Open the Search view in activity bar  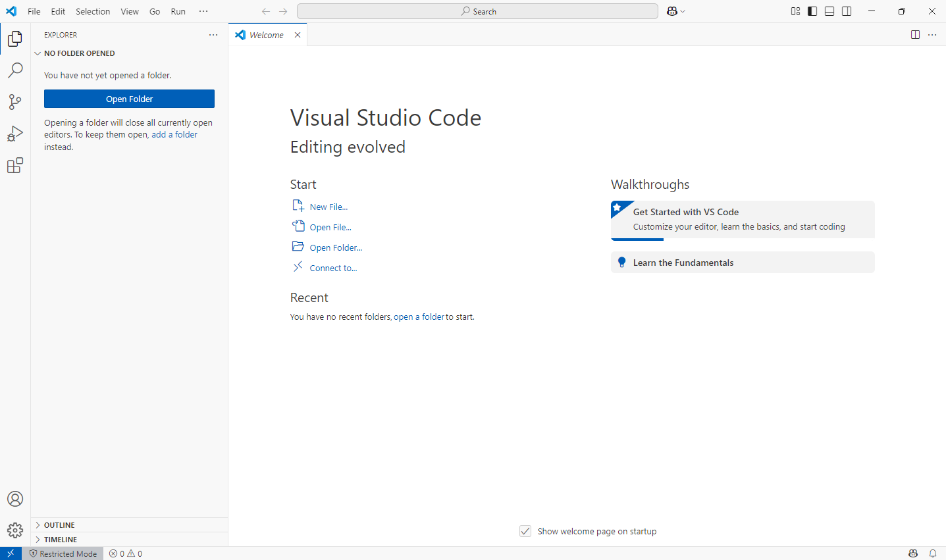[x=15, y=70]
